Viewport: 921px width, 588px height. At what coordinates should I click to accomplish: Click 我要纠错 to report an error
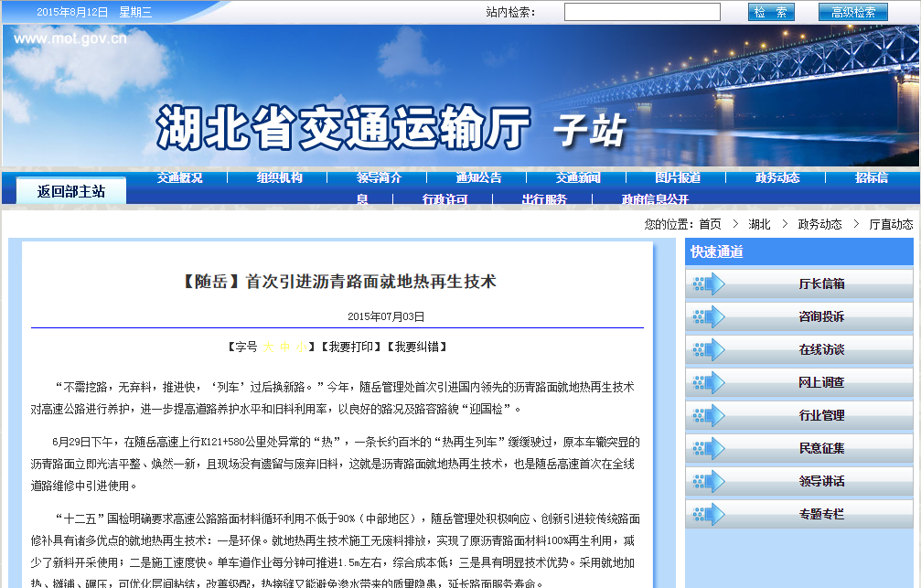(x=416, y=347)
